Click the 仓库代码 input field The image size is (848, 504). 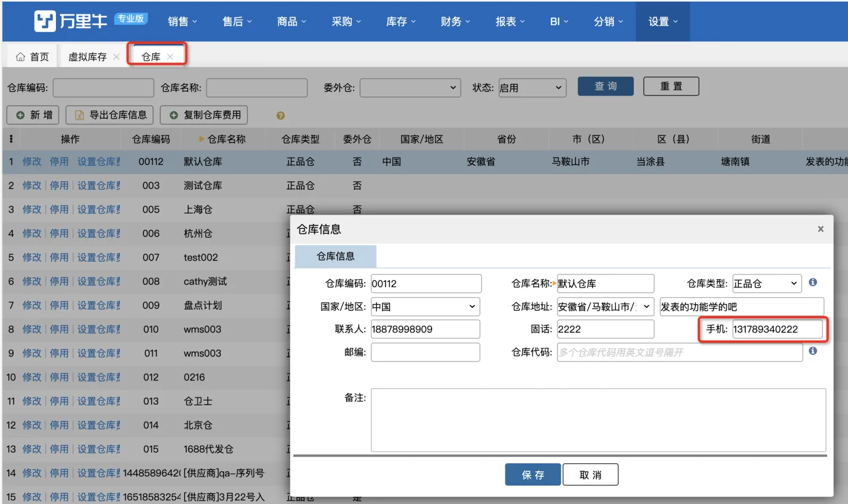(680, 352)
